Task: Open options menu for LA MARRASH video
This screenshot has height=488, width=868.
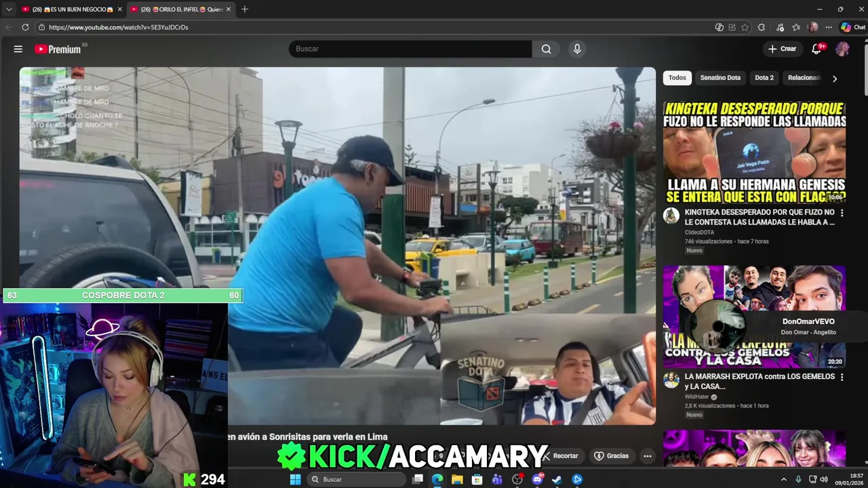Action: point(842,377)
